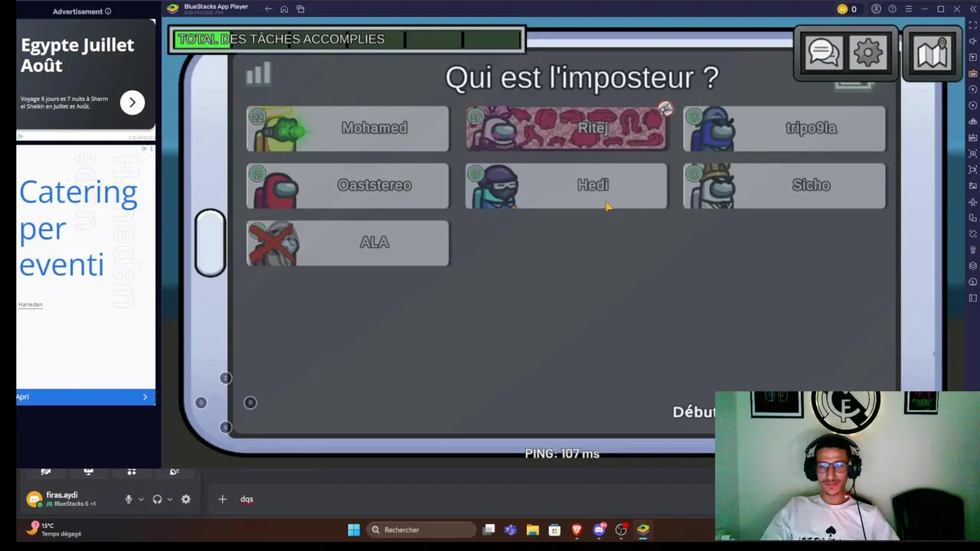Toggle airplane mode in BlueStacks sidebar

click(973, 202)
